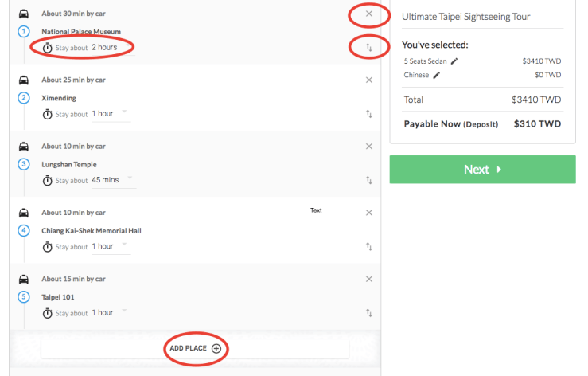588x376 pixels.
Task: Remove the Taipei 101 stop
Action: click(368, 280)
